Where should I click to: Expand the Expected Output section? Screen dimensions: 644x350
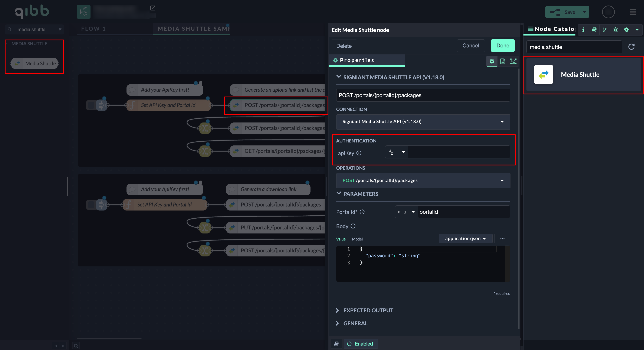[x=368, y=310]
